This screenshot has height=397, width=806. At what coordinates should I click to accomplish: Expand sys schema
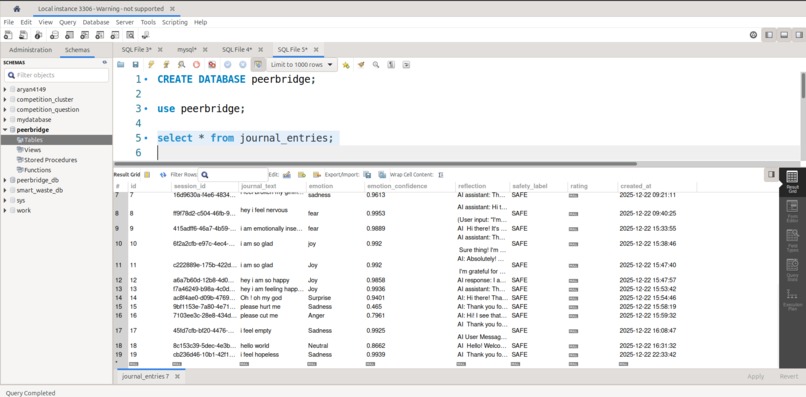point(5,200)
